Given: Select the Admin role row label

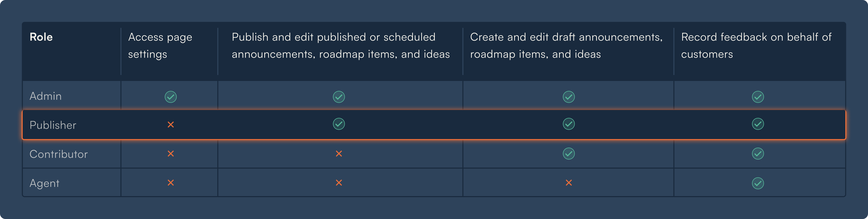Looking at the screenshot, I should (x=46, y=96).
